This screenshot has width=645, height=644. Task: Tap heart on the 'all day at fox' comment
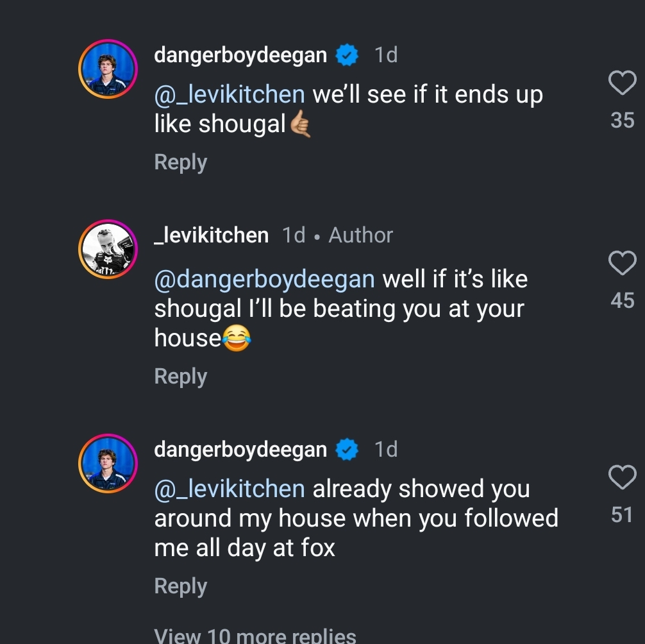[x=621, y=477]
